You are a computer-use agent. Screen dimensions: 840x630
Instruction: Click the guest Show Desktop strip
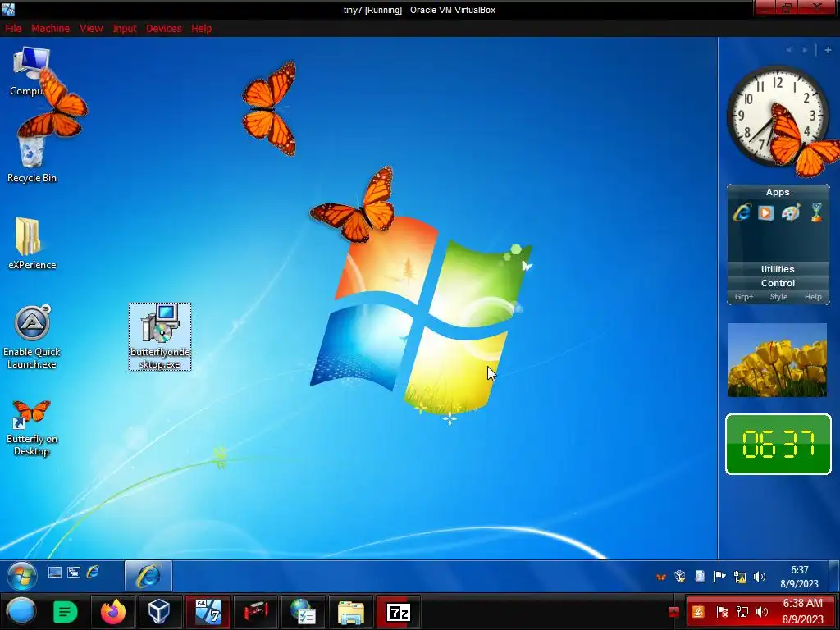(x=833, y=576)
